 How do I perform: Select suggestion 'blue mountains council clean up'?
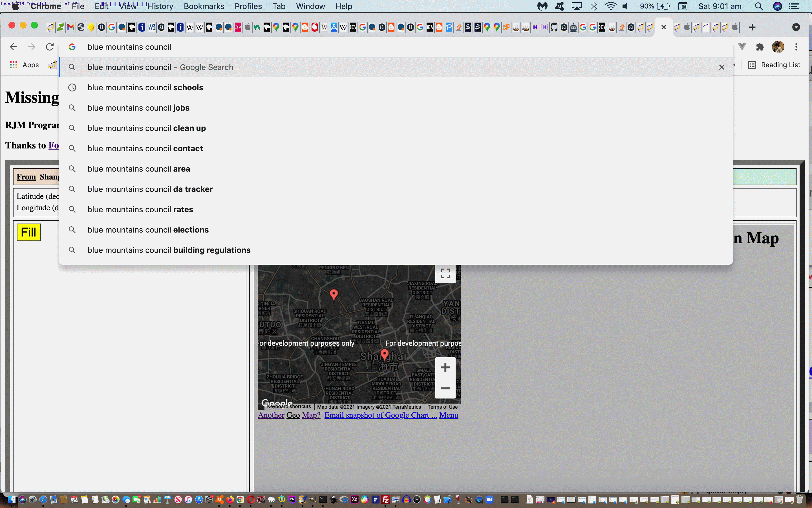396,128
